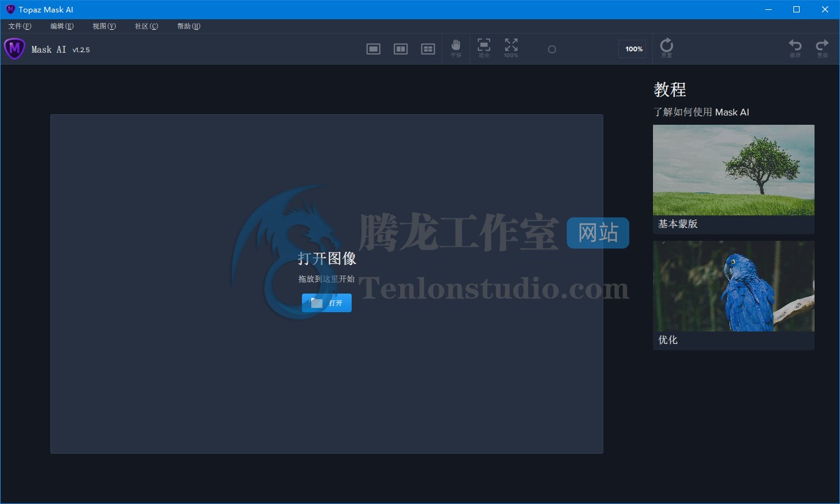Maximize the Topaz Mask AI window
Viewport: 840px width, 504px height.
[x=797, y=9]
